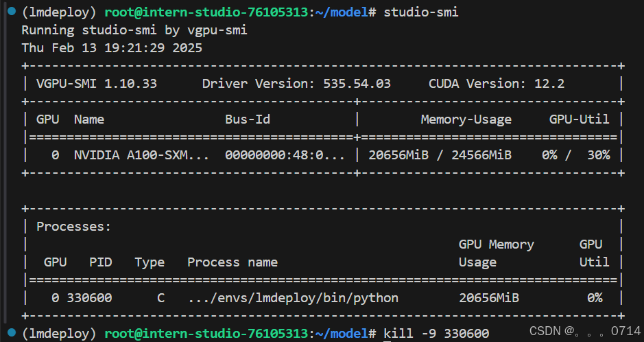Click the PID 330600 in the processes table
This screenshot has width=644, height=342.
coord(89,297)
